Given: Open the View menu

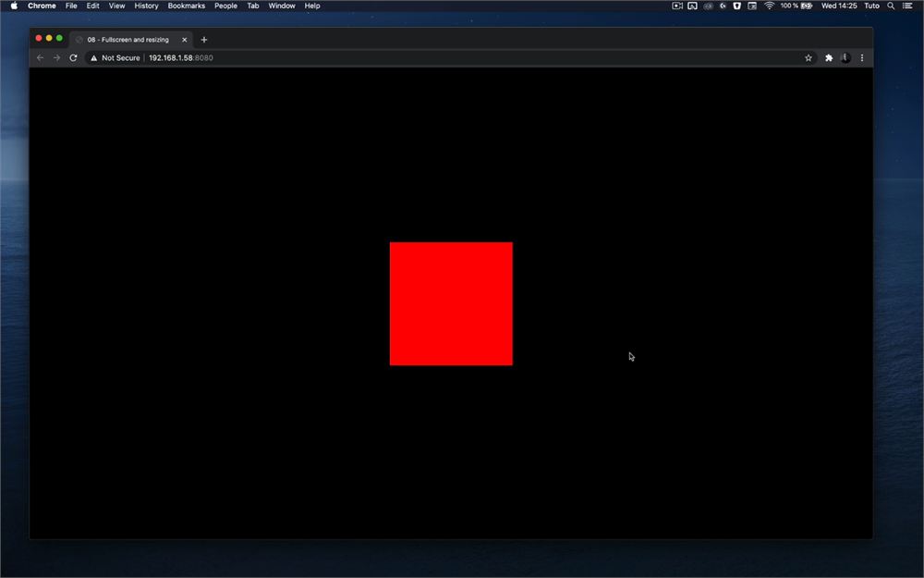Looking at the screenshot, I should click(116, 6).
